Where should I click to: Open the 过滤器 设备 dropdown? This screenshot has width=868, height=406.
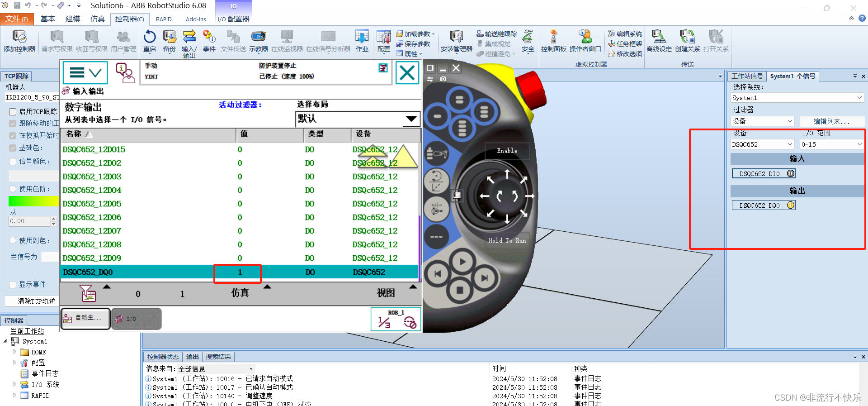[762, 121]
